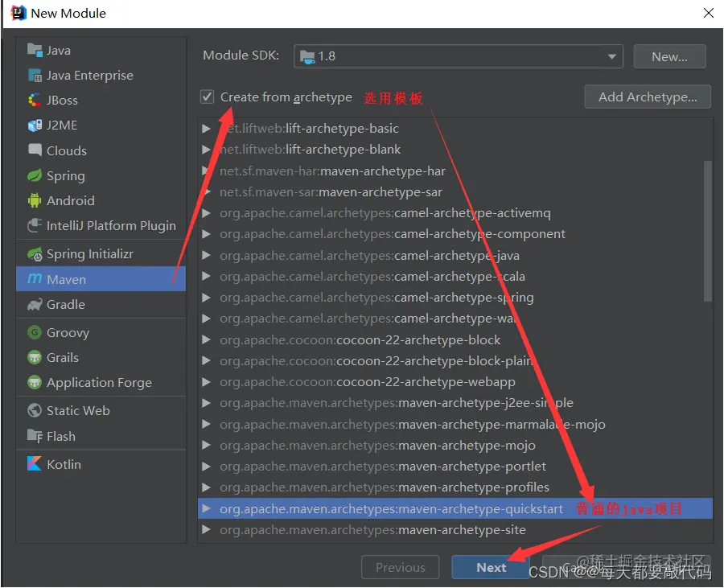Choose the Static Web globe icon
Viewport: 724px width, 588px height.
35,410
